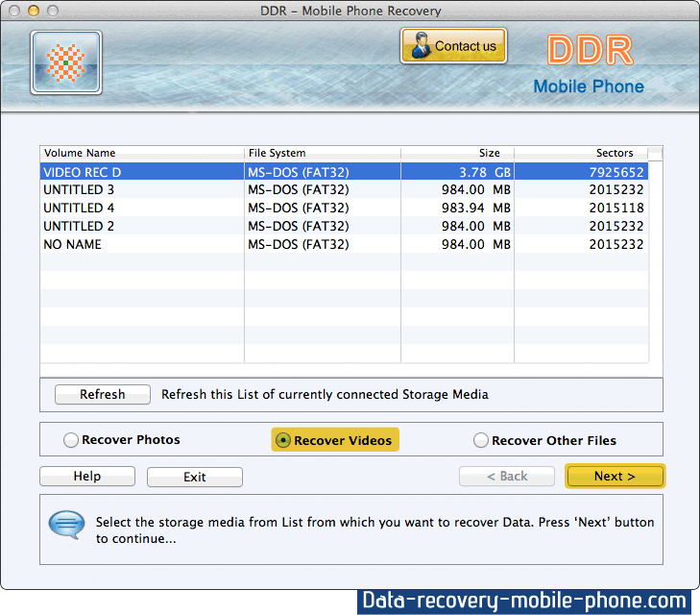Click the DDR checkered logo icon
The height and width of the screenshot is (615, 700).
(66, 62)
